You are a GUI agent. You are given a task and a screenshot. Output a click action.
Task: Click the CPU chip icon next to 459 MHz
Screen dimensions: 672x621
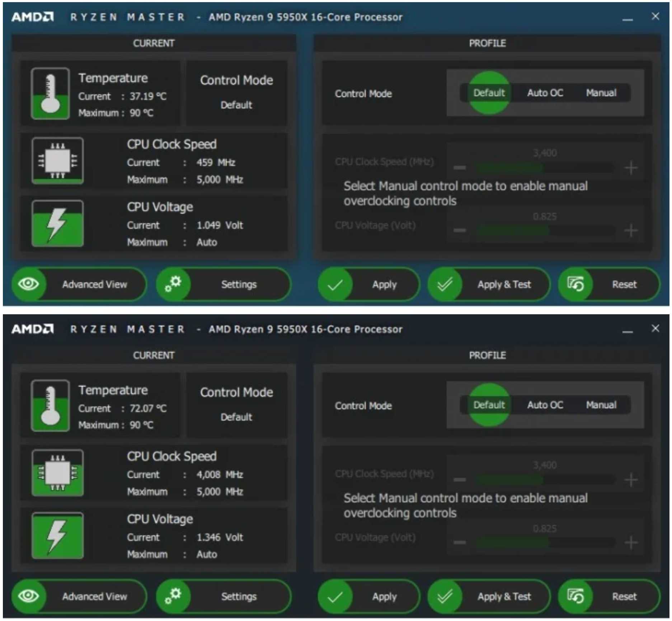(x=57, y=161)
